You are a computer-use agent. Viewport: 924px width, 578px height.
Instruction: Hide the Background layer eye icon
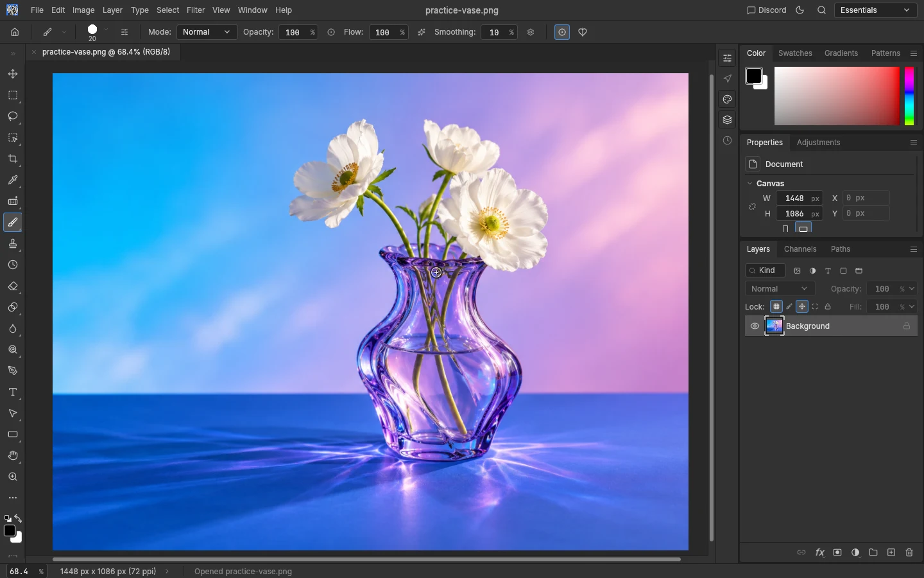(755, 326)
